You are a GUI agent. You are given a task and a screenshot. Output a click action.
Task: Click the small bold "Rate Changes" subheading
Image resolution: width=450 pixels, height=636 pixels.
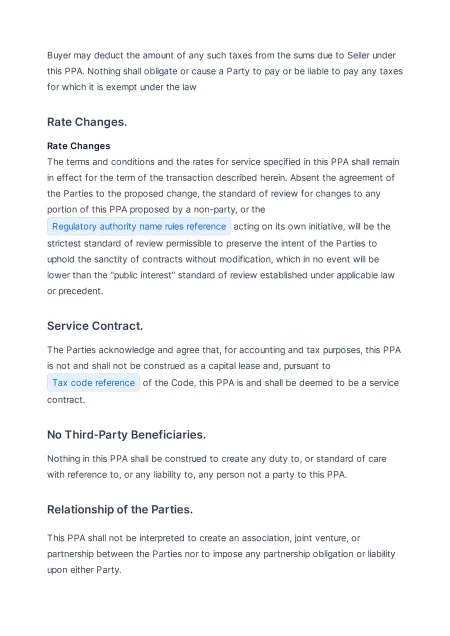coord(79,146)
